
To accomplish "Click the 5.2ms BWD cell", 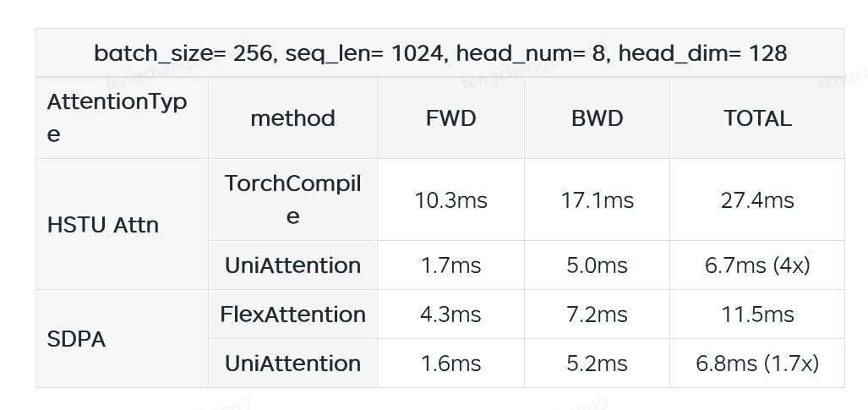I will click(x=597, y=364).
